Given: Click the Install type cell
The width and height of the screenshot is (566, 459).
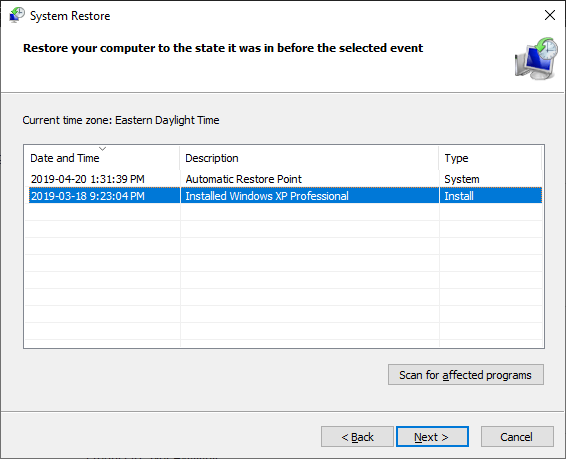Looking at the screenshot, I should (459, 196).
